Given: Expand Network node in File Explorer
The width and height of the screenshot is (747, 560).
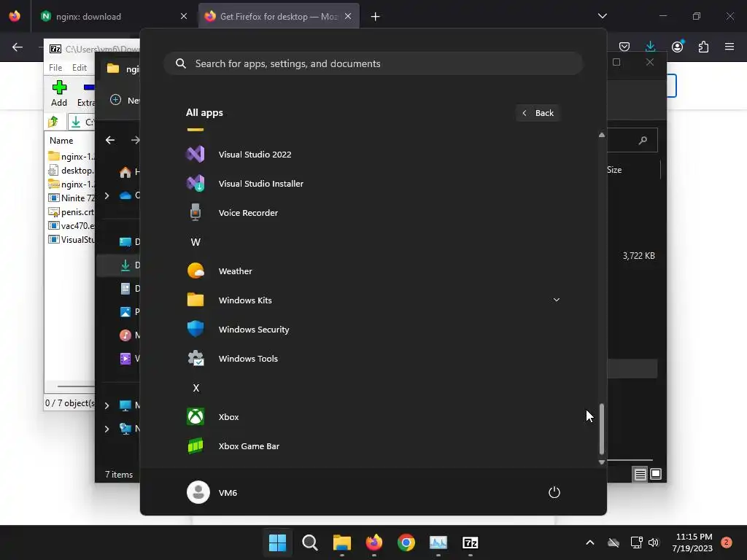Looking at the screenshot, I should click(x=107, y=429).
